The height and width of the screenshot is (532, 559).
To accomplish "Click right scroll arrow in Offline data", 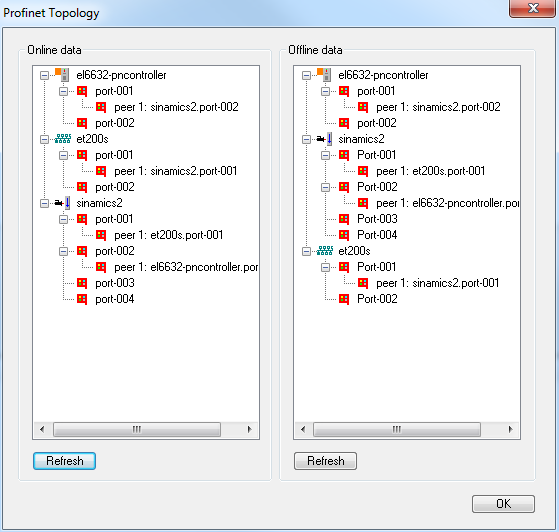I will pos(511,429).
